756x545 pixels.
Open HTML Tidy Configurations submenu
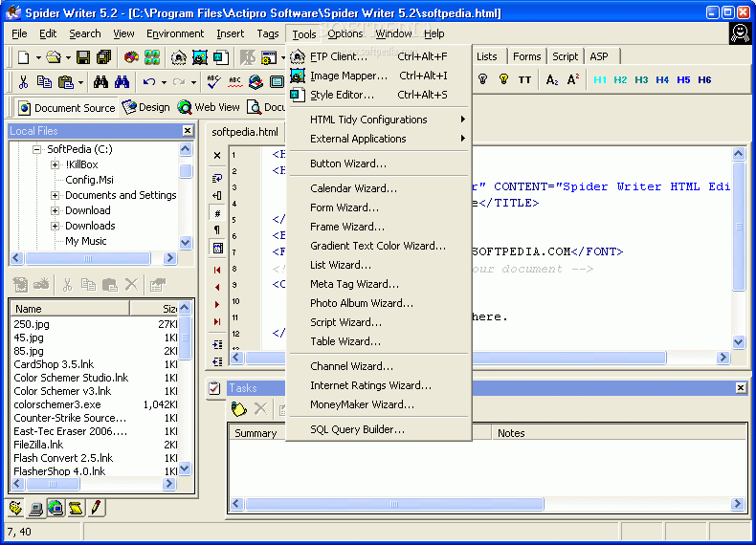coord(379,120)
